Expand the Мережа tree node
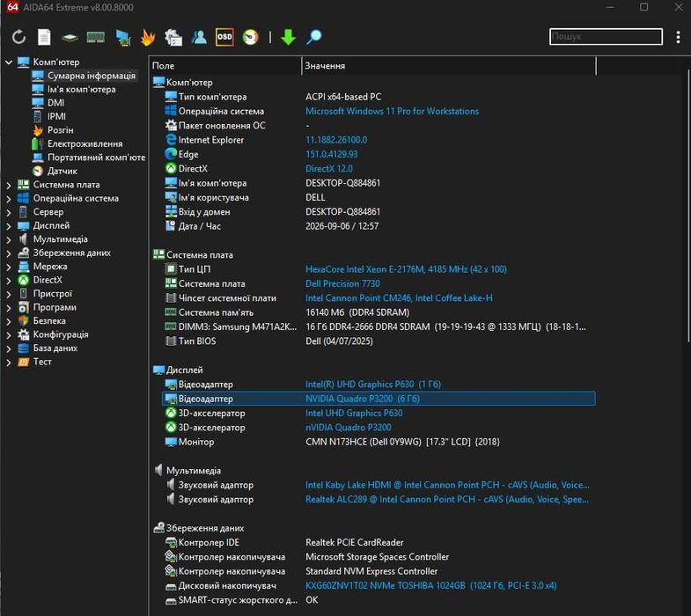This screenshot has height=616, width=691. [9, 267]
